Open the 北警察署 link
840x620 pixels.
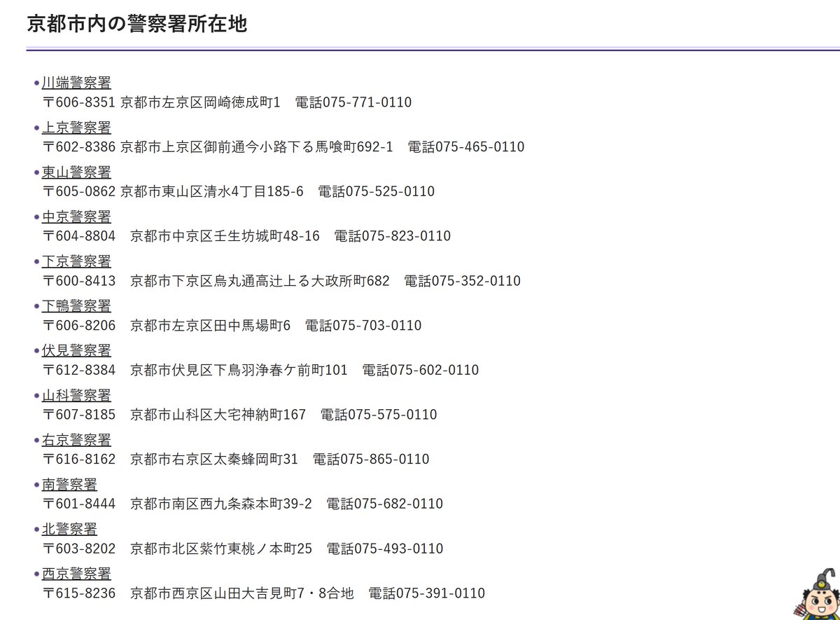click(69, 529)
